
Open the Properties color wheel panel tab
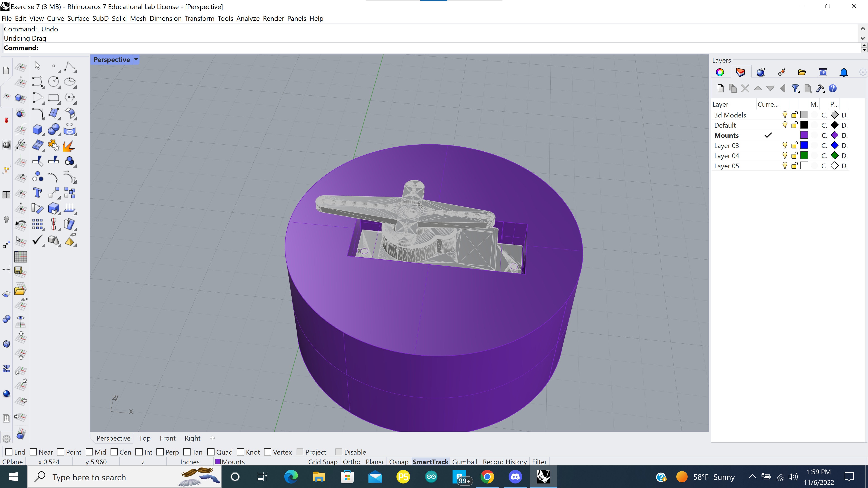[x=720, y=72]
